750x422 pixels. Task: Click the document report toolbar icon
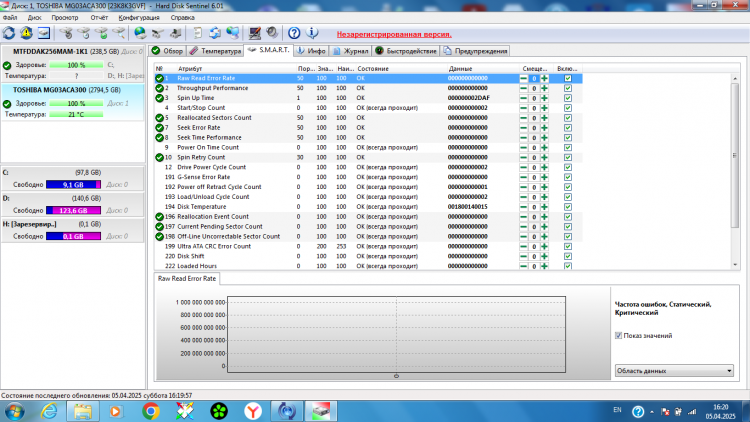click(x=197, y=33)
